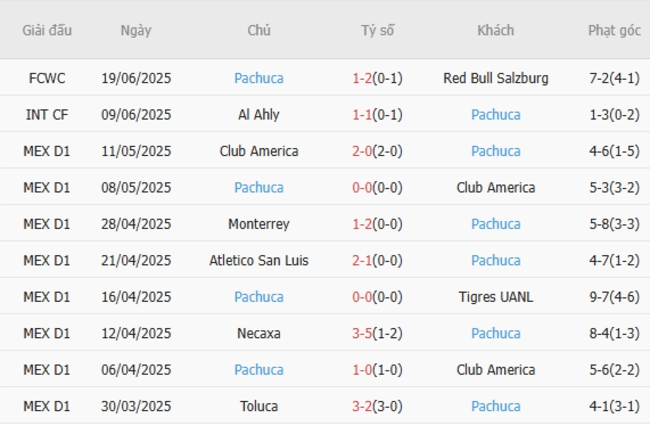Select Atletico San Luis team name

(x=259, y=261)
